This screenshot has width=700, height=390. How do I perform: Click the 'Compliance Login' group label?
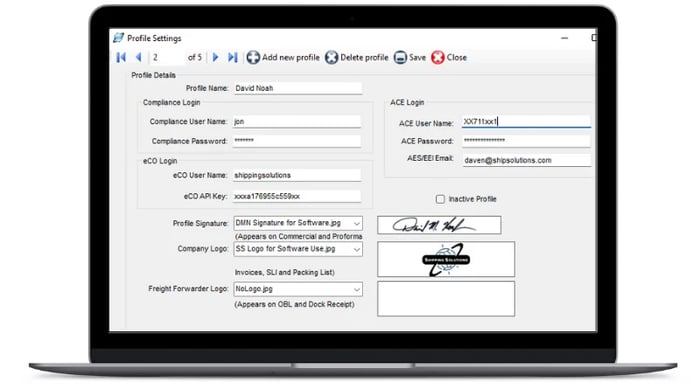[x=171, y=102]
